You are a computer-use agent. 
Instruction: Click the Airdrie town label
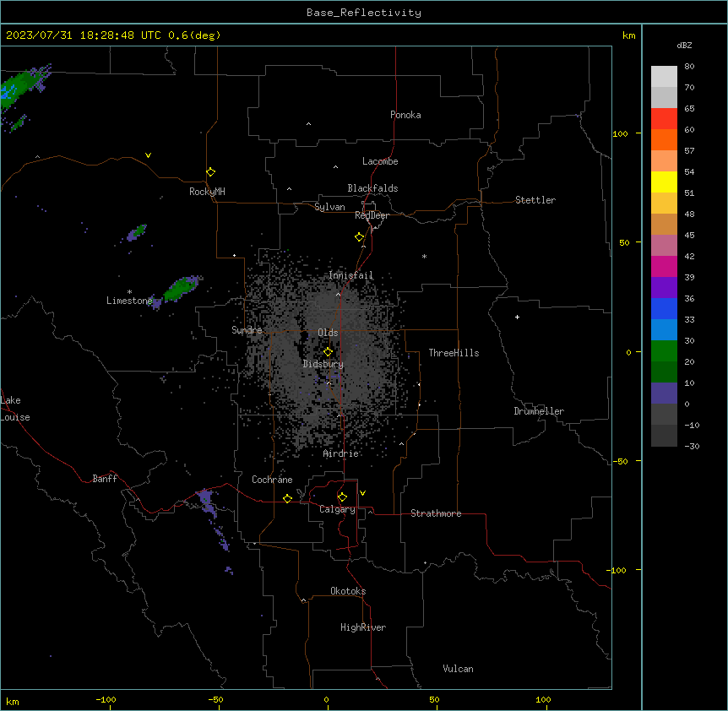341,453
